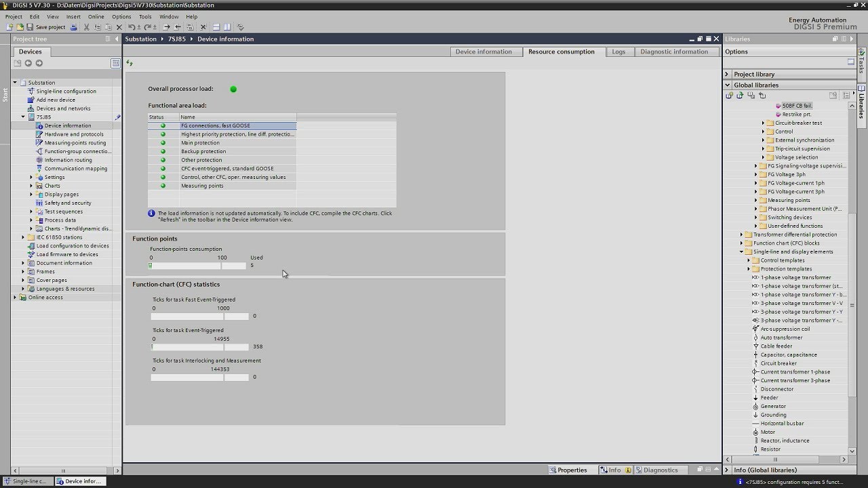This screenshot has height=488, width=868.
Task: Click Project tree forward arrow icon
Action: 39,63
